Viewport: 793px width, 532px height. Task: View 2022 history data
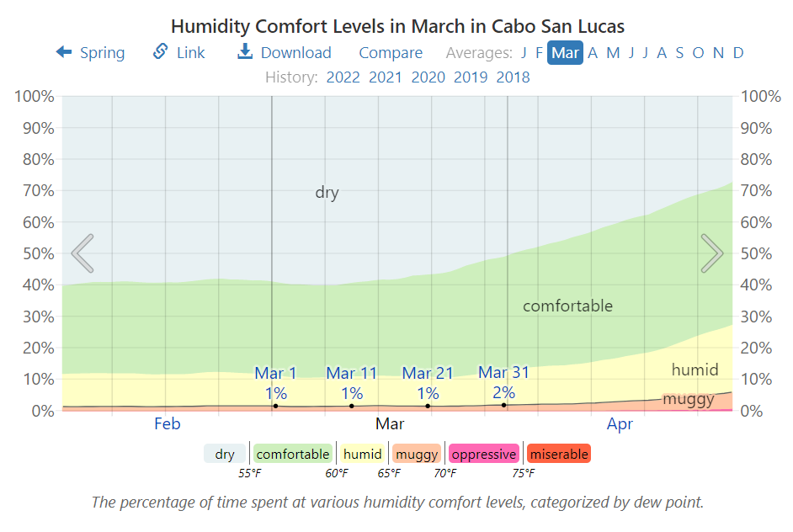click(x=343, y=77)
